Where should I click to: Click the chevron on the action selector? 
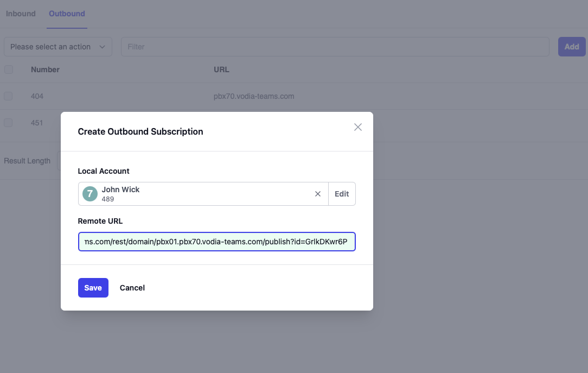coord(103,47)
